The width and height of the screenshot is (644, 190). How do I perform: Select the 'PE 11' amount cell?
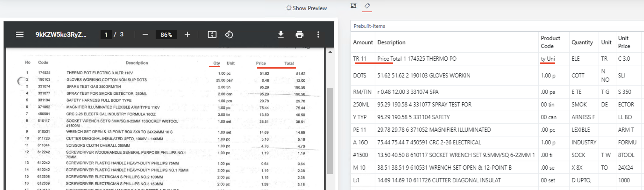(362, 130)
